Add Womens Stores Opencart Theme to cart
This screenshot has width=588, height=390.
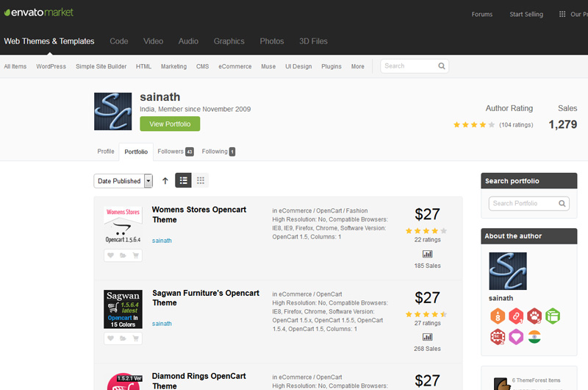pos(136,255)
